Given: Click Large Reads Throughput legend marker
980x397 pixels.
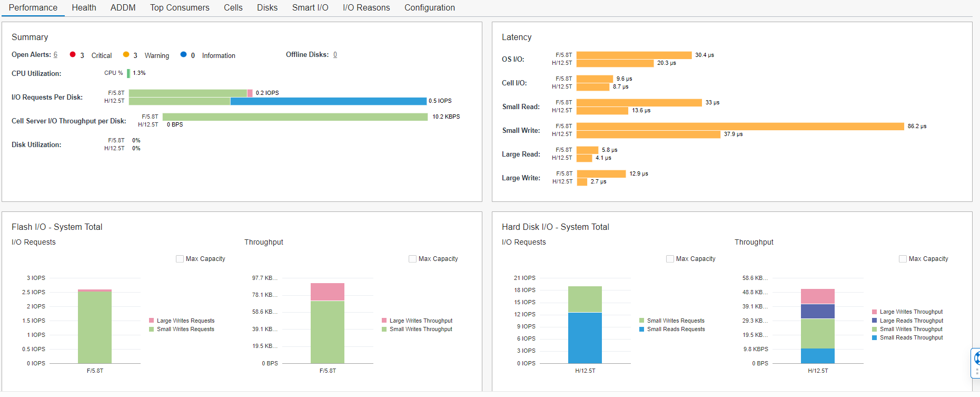Looking at the screenshot, I should coord(875,321).
